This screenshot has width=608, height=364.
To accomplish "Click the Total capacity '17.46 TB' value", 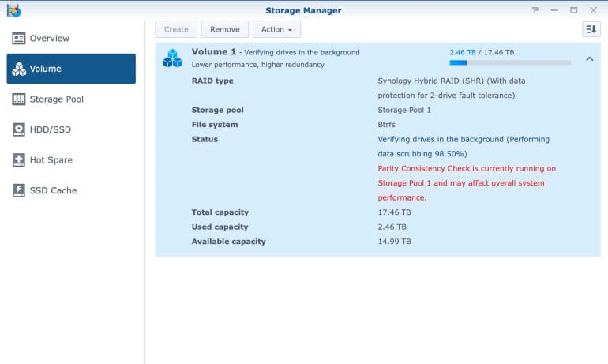I will [394, 212].
